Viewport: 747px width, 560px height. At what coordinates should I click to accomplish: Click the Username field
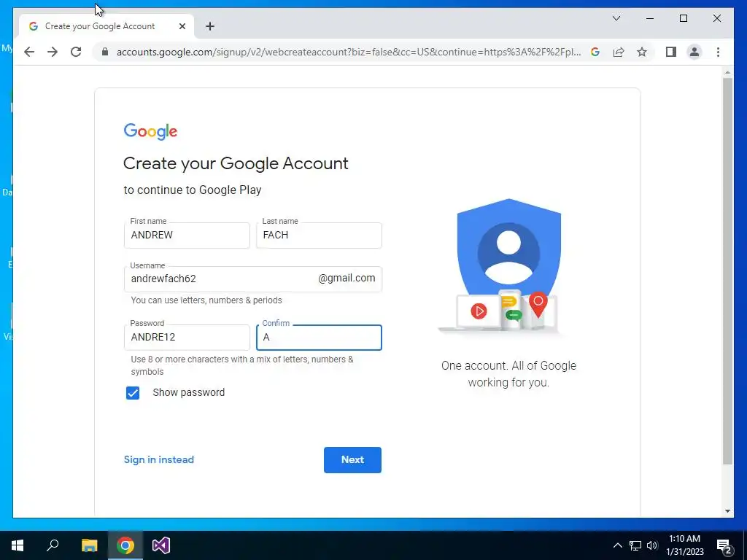(252, 279)
